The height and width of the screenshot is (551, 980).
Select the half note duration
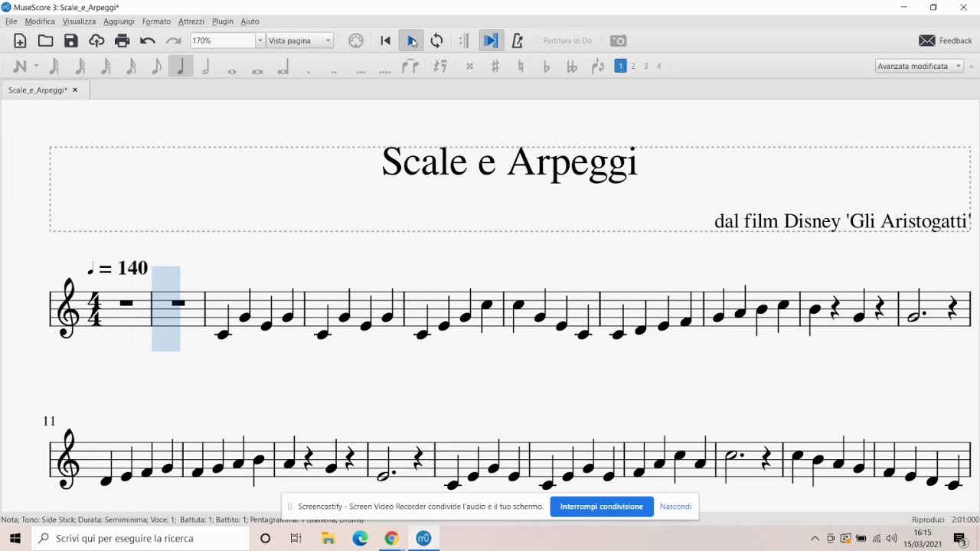click(x=206, y=67)
